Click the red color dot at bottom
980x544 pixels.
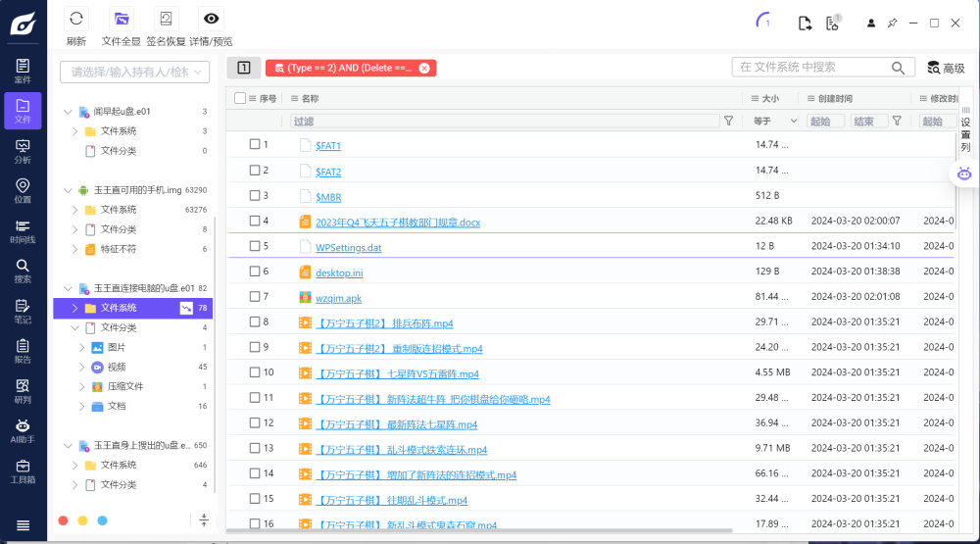(63, 520)
